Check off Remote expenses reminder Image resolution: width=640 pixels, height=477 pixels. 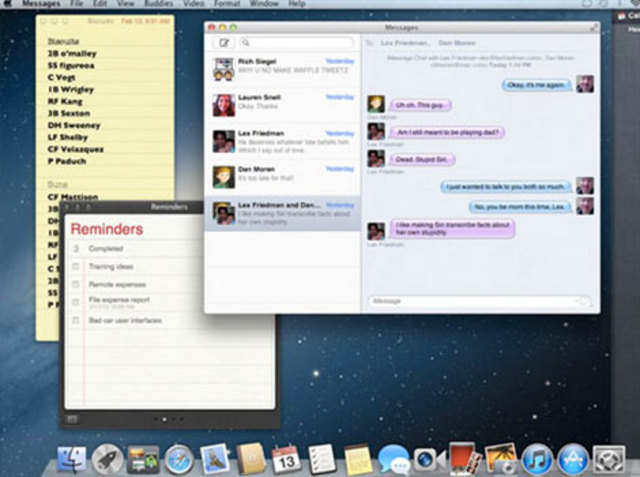76,284
